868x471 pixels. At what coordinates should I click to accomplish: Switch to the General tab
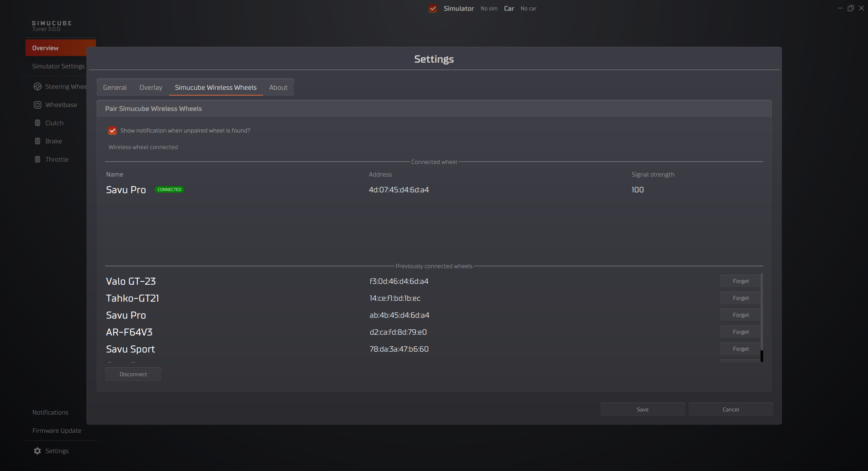pyautogui.click(x=115, y=87)
